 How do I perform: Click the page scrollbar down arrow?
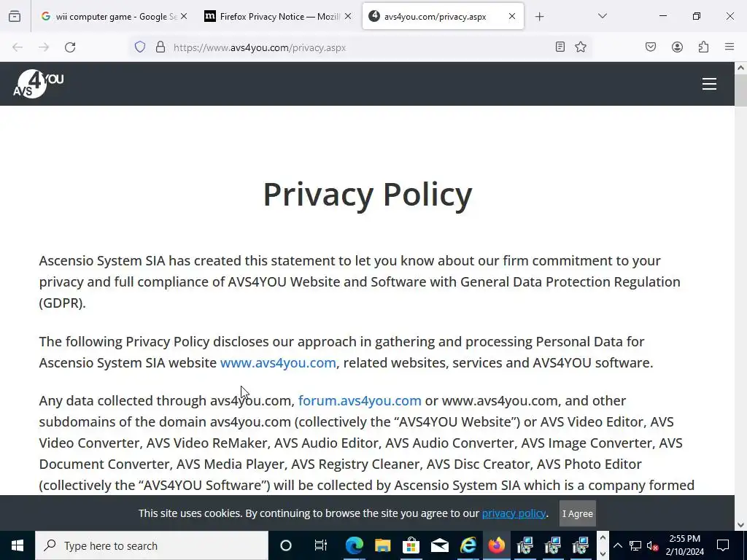coord(741,525)
